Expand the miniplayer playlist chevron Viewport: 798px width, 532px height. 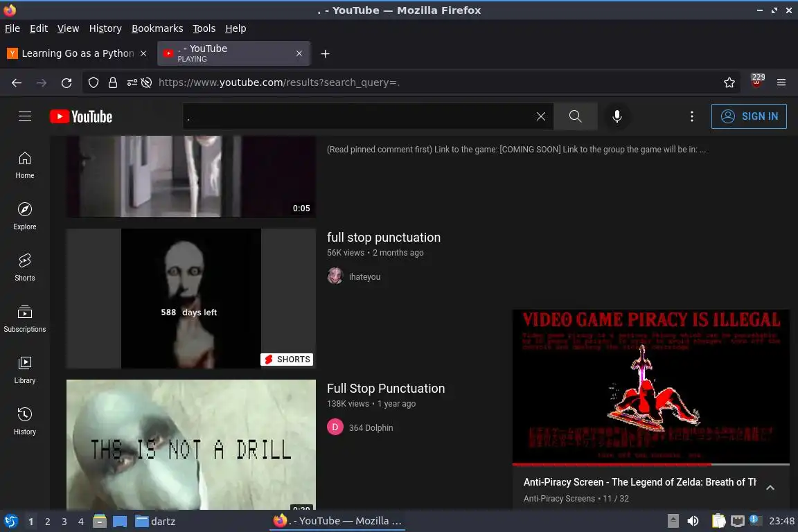[x=770, y=488]
